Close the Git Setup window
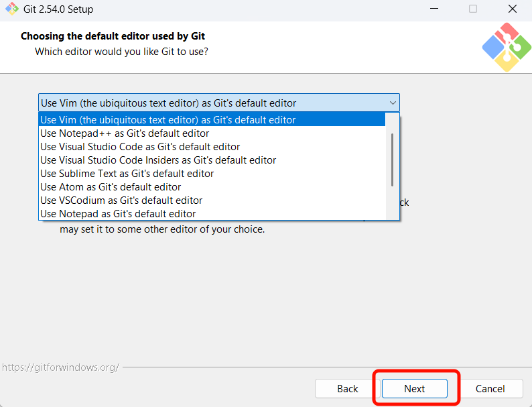Viewport: 532px width, 407px height. (x=513, y=9)
